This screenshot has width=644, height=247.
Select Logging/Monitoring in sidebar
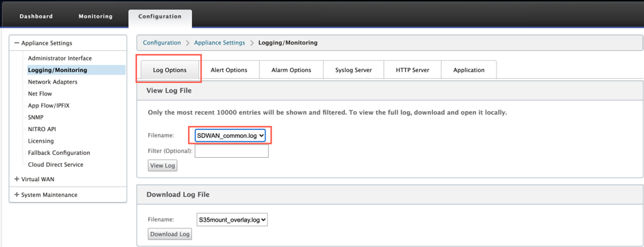pos(76,70)
